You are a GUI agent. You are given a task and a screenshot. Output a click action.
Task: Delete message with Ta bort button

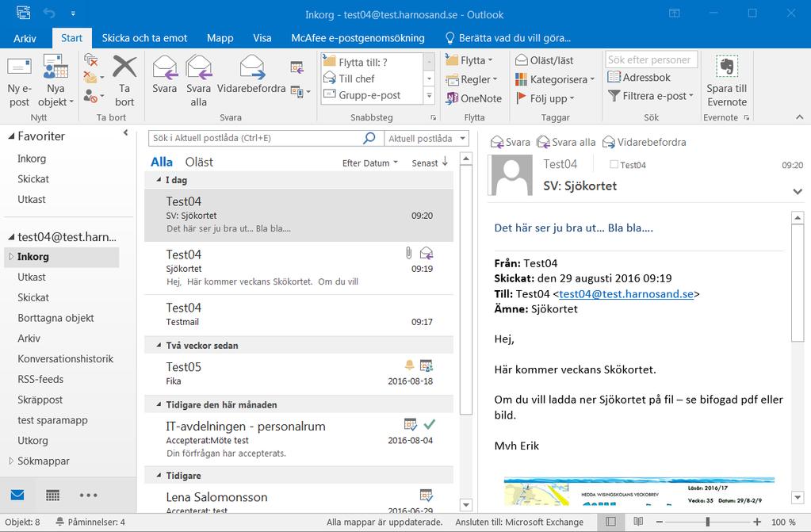[x=124, y=81]
